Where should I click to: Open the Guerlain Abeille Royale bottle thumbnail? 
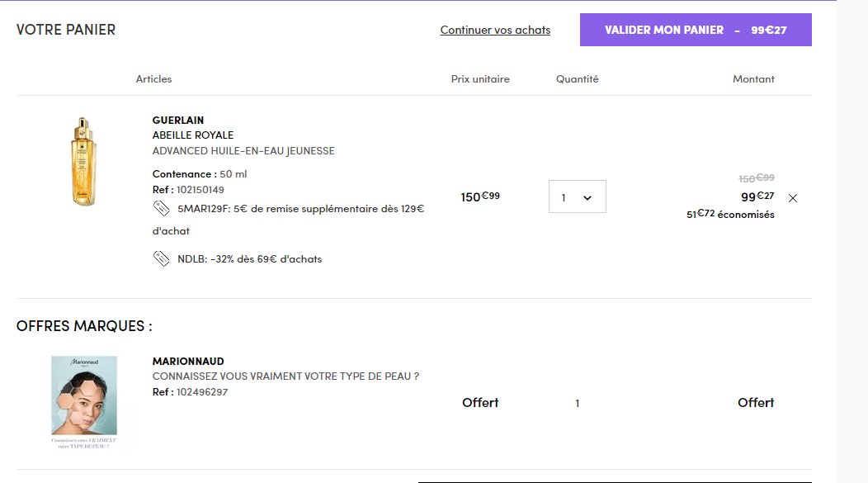coord(83,161)
